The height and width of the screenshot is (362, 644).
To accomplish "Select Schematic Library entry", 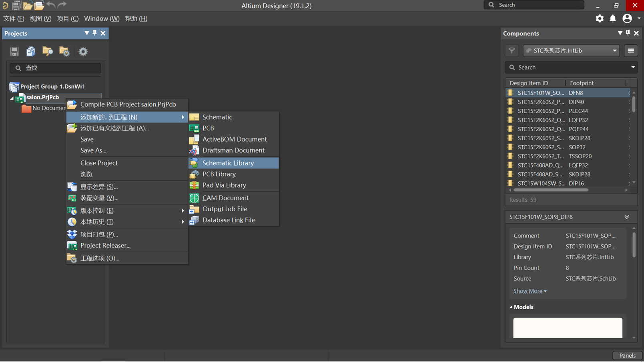I will pyautogui.click(x=234, y=163).
